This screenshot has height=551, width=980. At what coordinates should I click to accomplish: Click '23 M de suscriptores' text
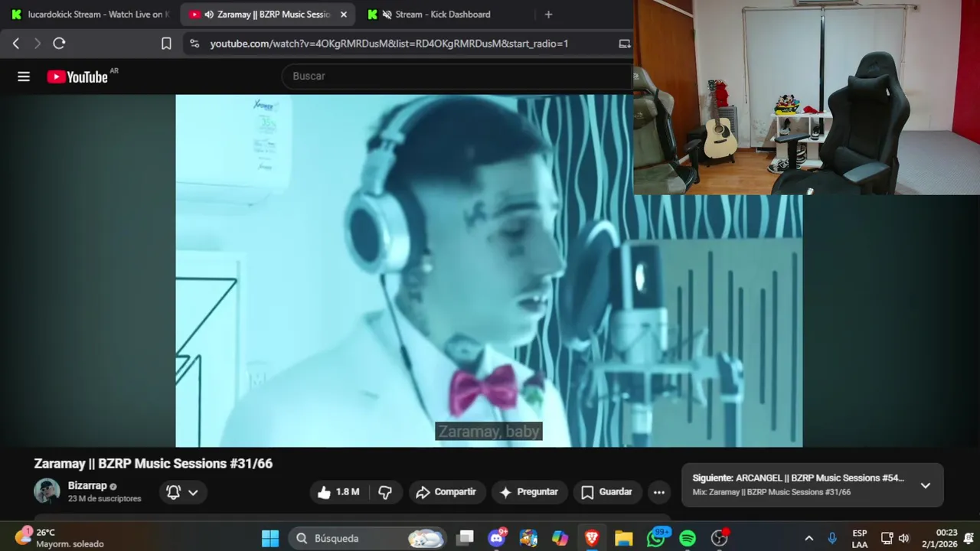click(105, 499)
